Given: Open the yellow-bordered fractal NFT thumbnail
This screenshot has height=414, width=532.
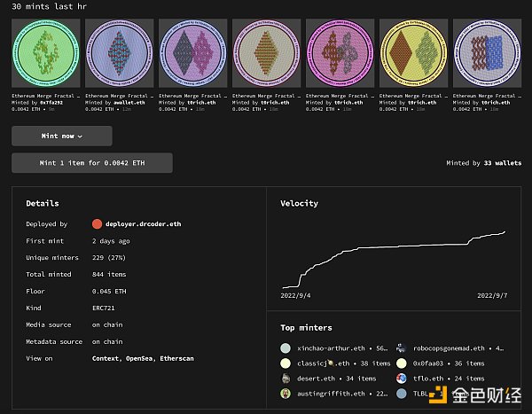Looking at the screenshot, I should [413, 53].
